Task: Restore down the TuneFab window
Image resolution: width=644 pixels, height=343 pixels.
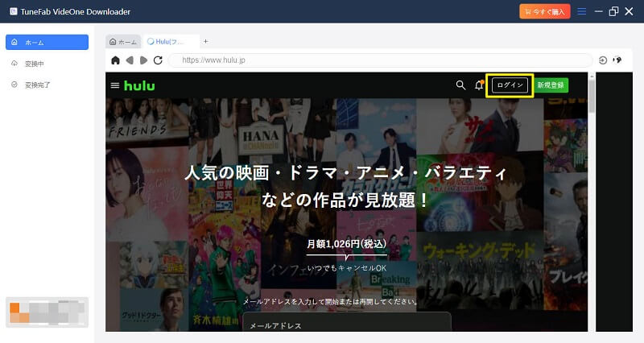Action: [x=613, y=11]
